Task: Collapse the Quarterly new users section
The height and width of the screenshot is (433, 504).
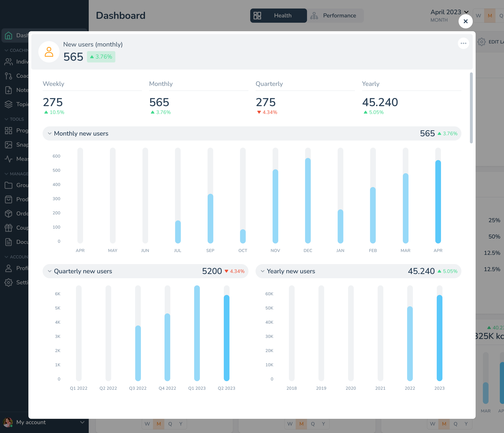Action: [x=50, y=271]
